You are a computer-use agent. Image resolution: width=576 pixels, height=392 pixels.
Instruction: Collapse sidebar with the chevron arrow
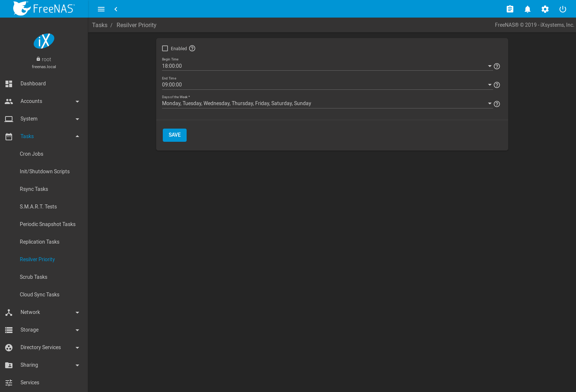[x=116, y=9]
